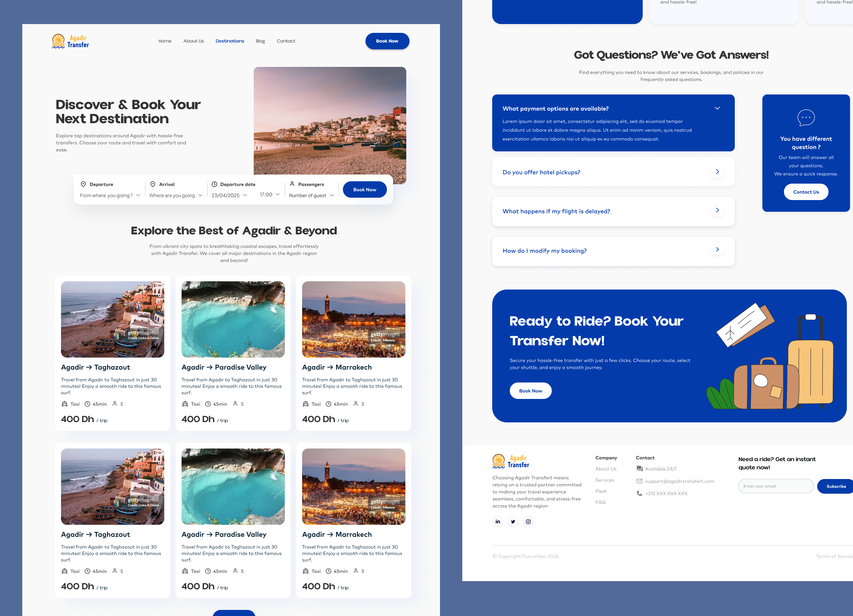
Task: Open the 'From where you going?' dropdown
Action: click(110, 196)
